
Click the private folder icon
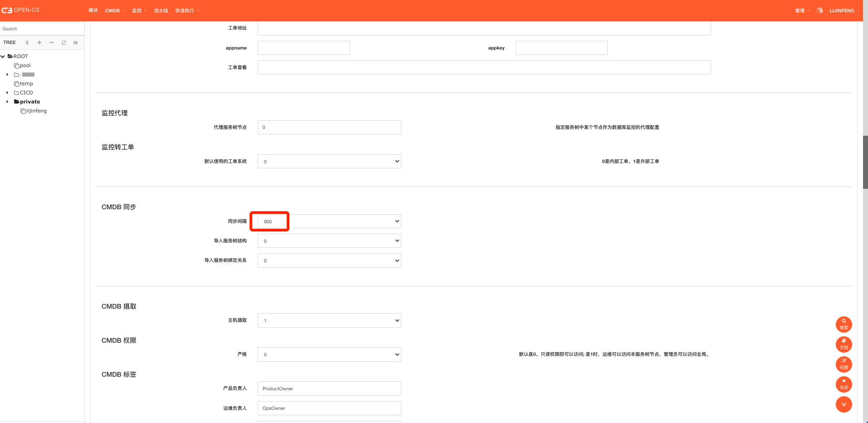(x=16, y=102)
